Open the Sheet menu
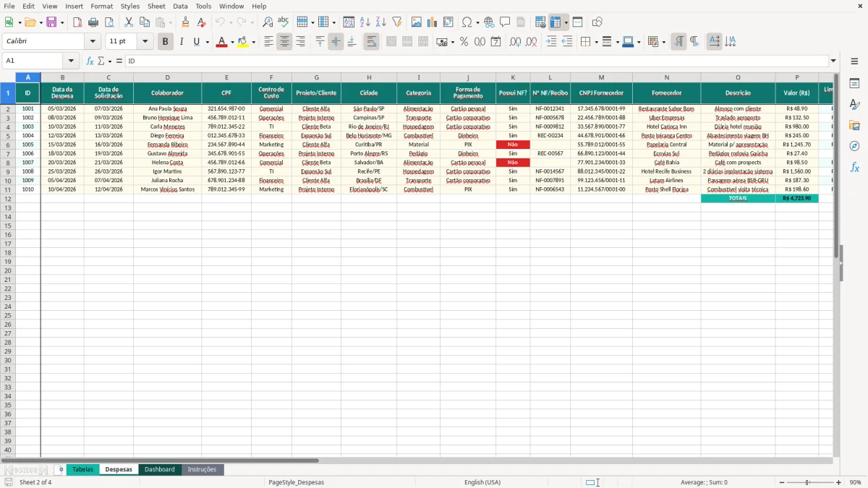Viewport: 868px width, 488px height. [156, 6]
